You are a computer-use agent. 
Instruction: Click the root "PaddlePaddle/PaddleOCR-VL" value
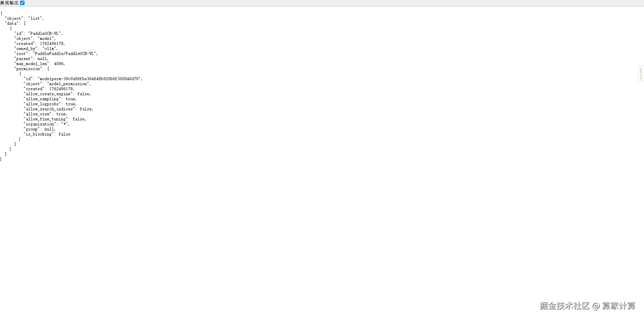[64, 54]
